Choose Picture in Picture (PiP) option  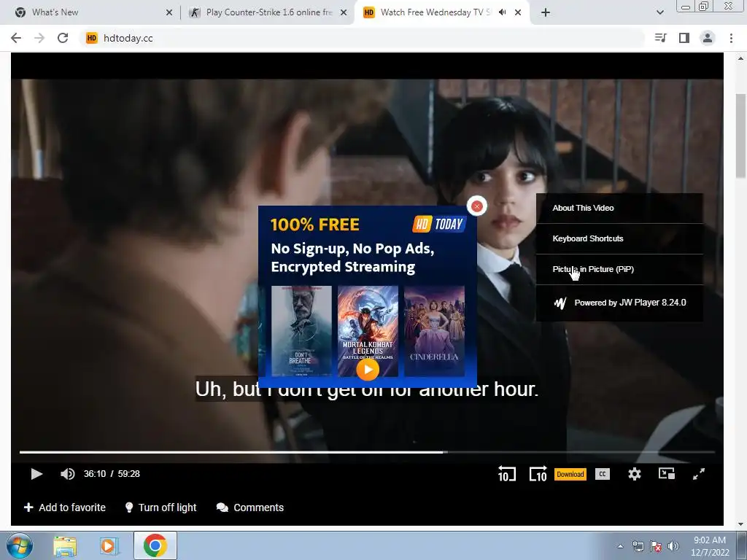pos(619,270)
